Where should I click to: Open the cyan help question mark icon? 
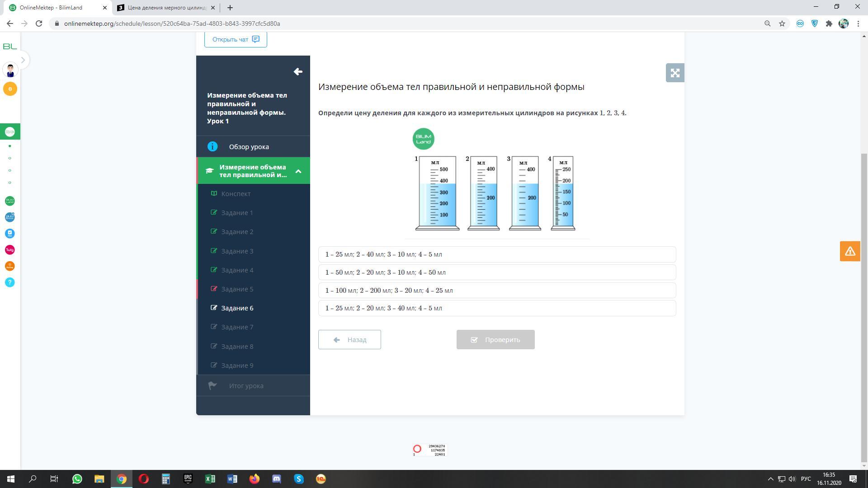pos(9,282)
